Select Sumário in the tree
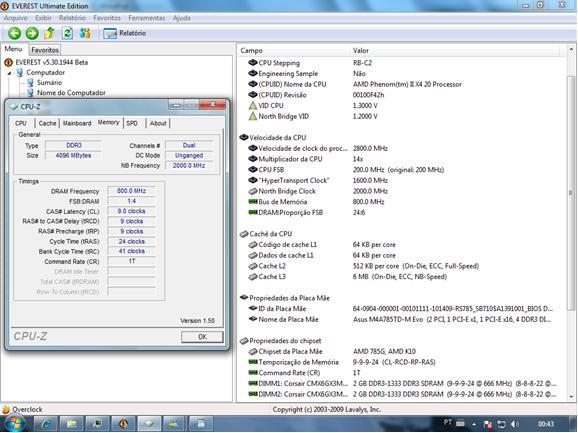Screen dimensions: 578x433 [49, 83]
